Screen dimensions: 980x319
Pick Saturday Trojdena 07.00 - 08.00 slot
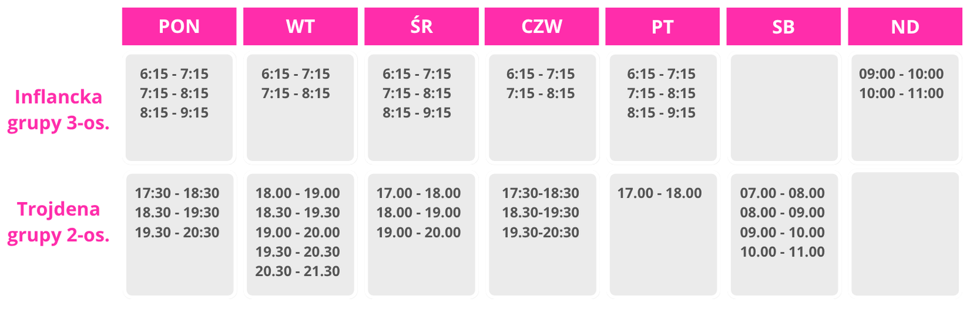point(782,193)
